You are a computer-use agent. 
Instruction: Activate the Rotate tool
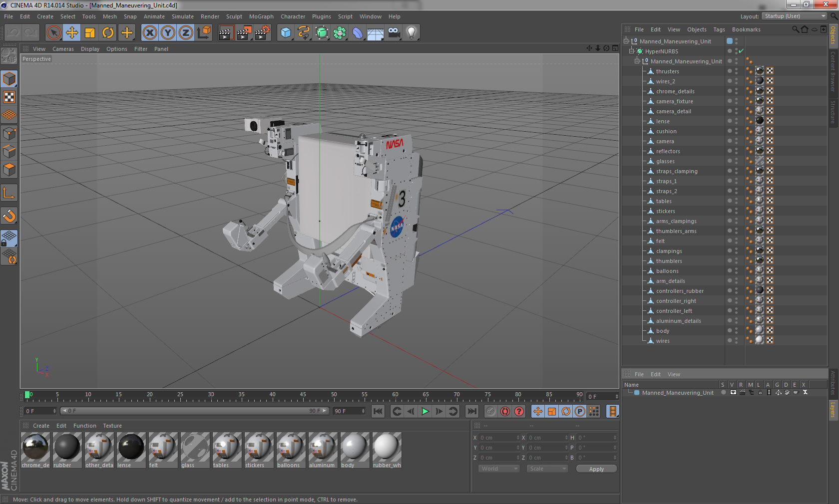coord(108,33)
